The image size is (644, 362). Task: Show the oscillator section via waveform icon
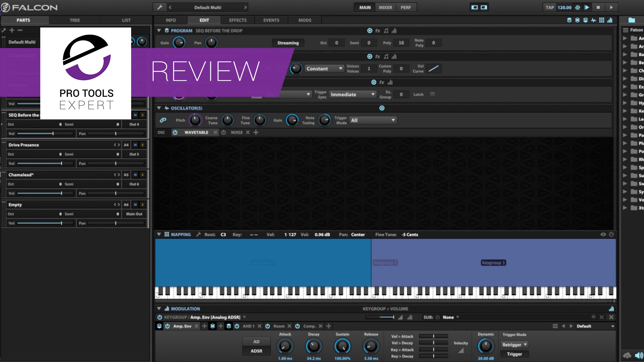pyautogui.click(x=593, y=20)
